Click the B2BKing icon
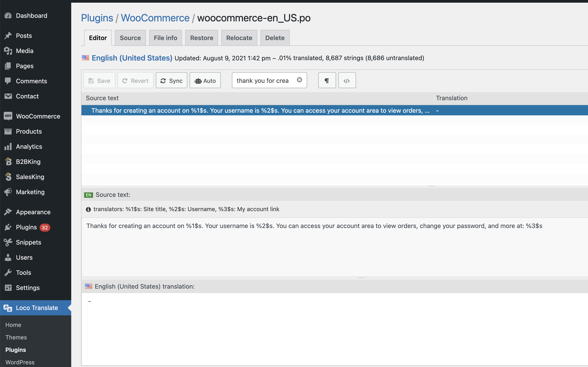This screenshot has width=588, height=367. pos(8,161)
